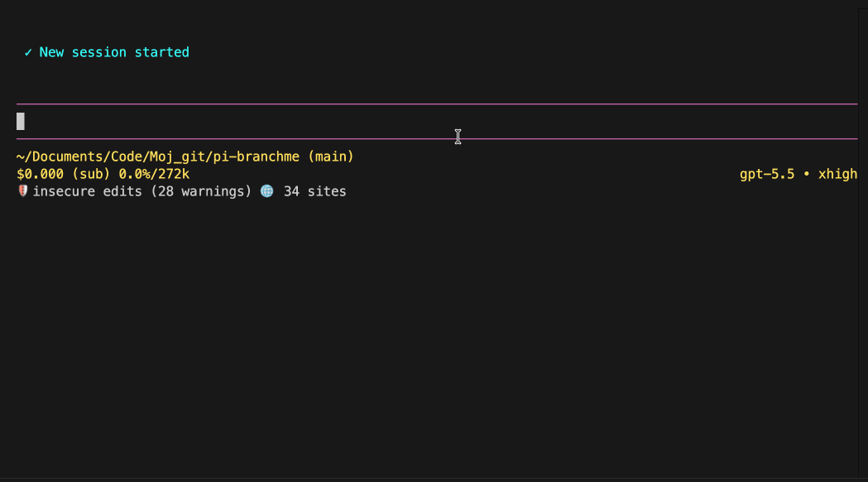Click the globe icon before 34 sites
The height and width of the screenshot is (482, 868).
click(x=266, y=191)
